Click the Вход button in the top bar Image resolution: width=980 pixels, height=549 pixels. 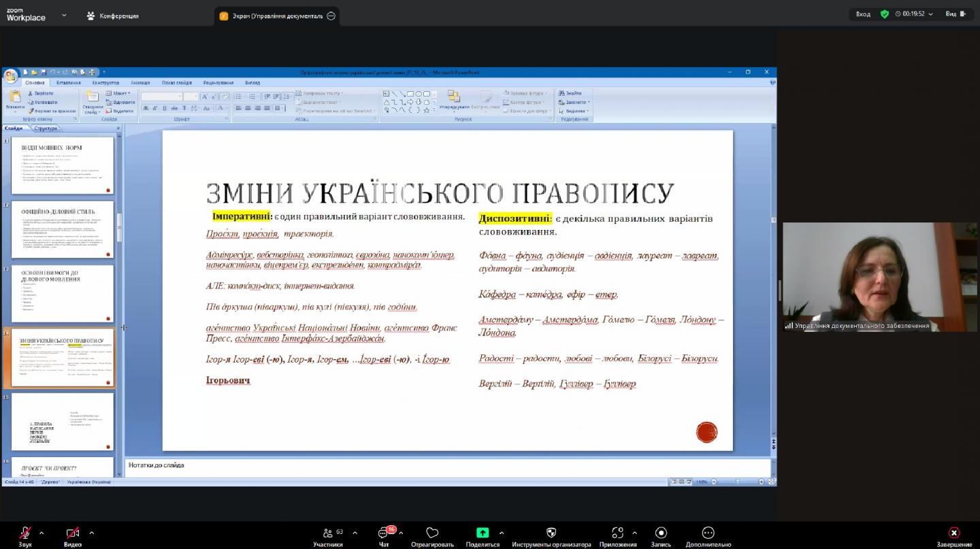(x=863, y=14)
